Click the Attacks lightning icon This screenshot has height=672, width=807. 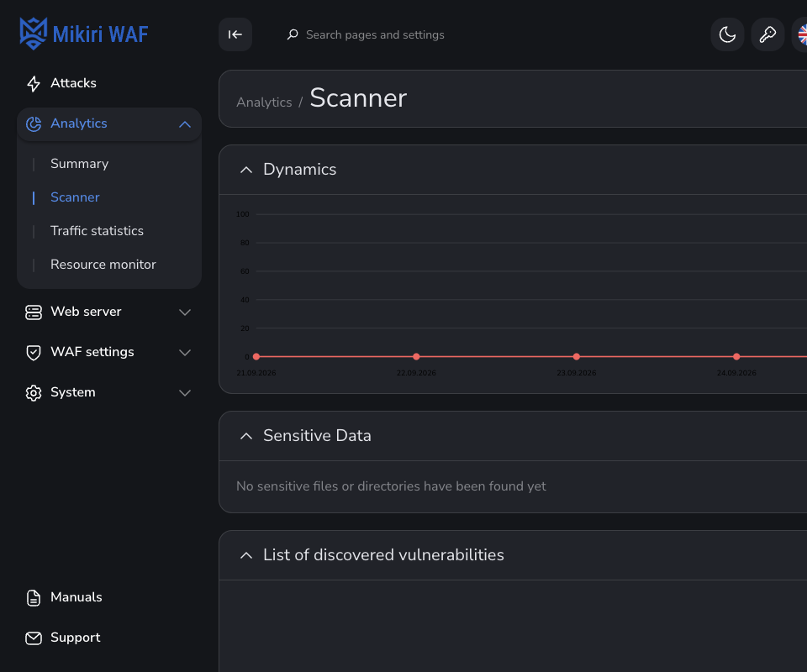click(34, 83)
